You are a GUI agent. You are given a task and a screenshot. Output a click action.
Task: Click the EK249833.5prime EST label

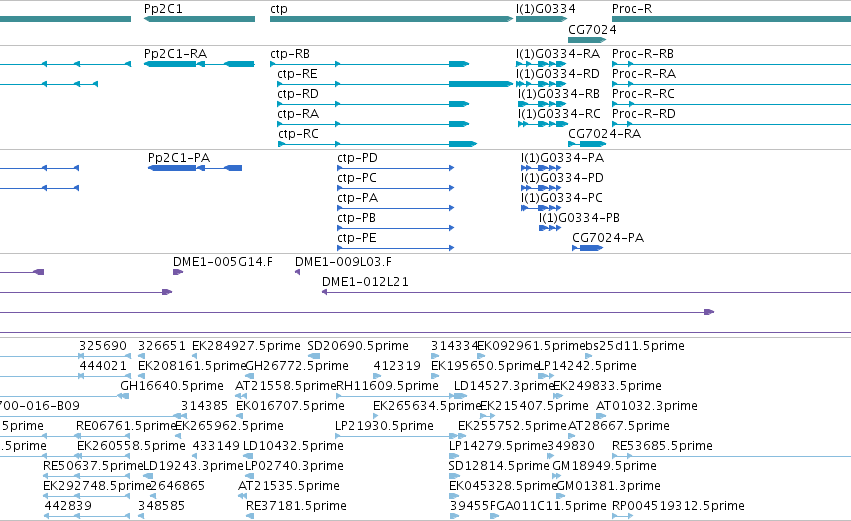pos(607,386)
